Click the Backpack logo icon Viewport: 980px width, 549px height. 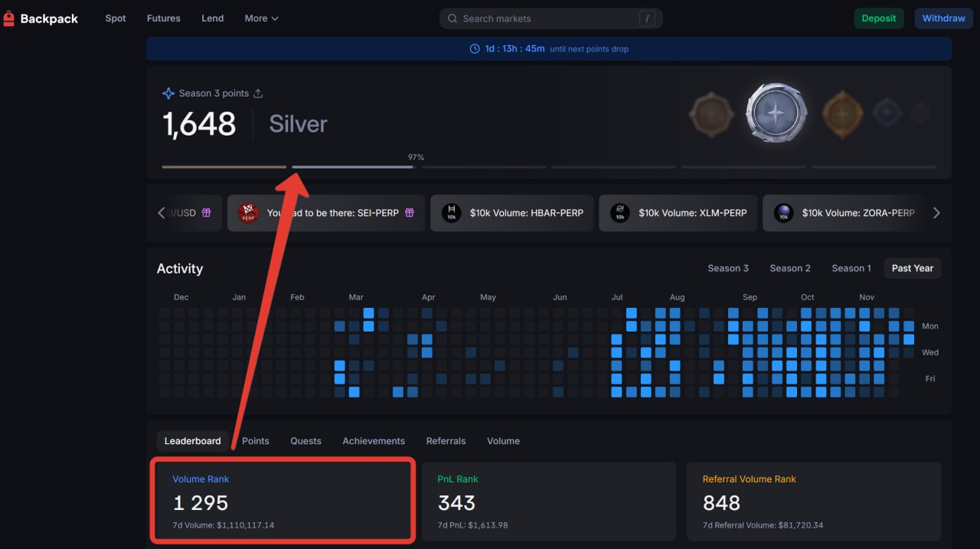(9, 18)
